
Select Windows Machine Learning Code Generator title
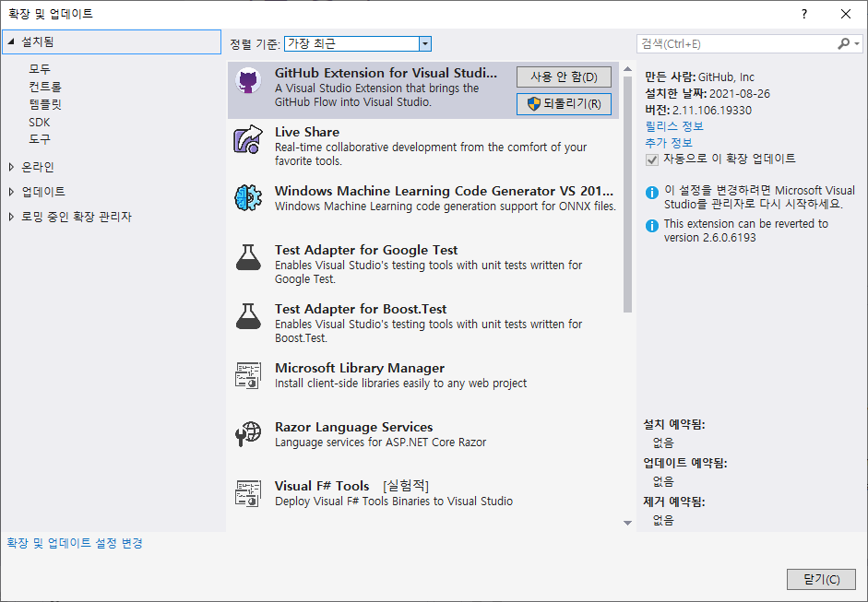[444, 191]
